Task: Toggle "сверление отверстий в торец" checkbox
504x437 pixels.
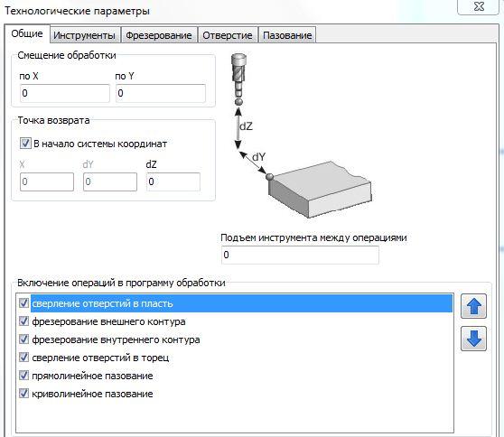Action: (23, 357)
